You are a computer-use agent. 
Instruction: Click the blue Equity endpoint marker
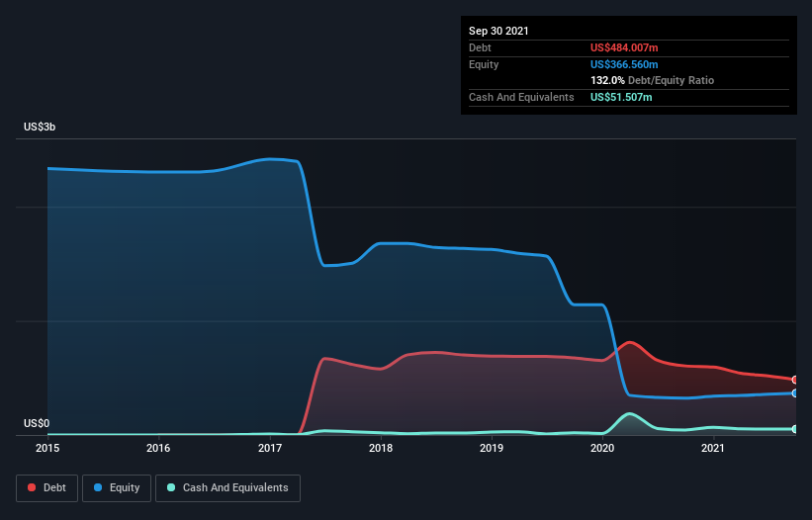pos(795,393)
